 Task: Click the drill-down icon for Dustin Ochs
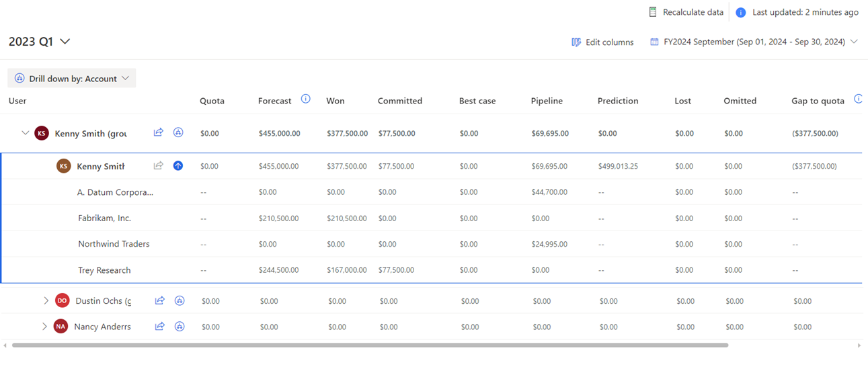pos(180,301)
